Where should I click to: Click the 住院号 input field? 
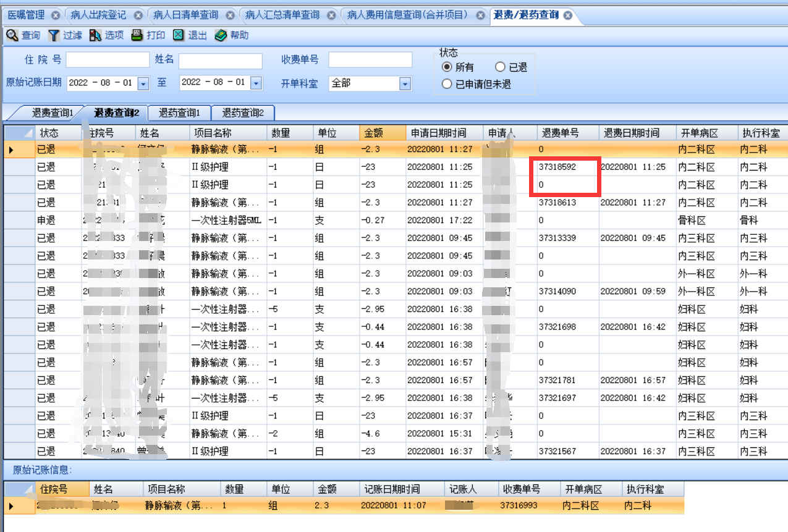tap(108, 60)
